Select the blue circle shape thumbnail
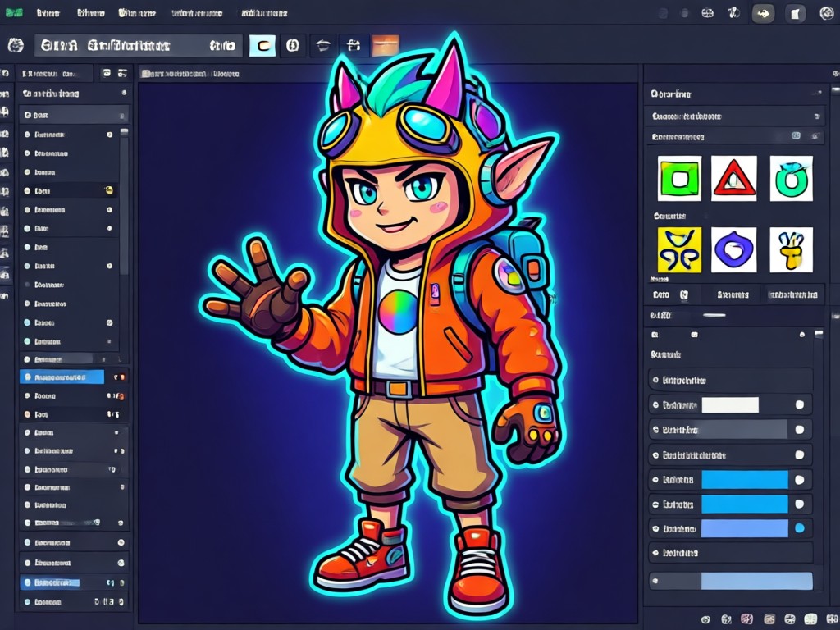840x630 pixels. click(x=734, y=249)
